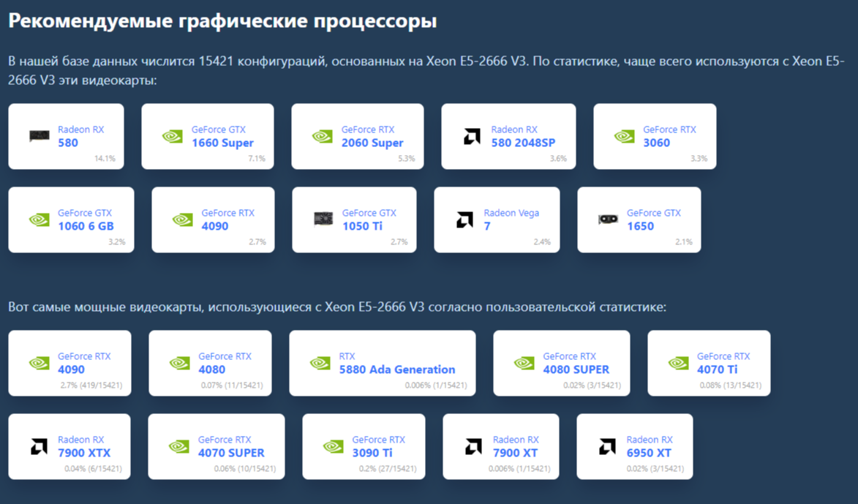Click the 0.08% (13/15421) statistic text

click(x=731, y=385)
